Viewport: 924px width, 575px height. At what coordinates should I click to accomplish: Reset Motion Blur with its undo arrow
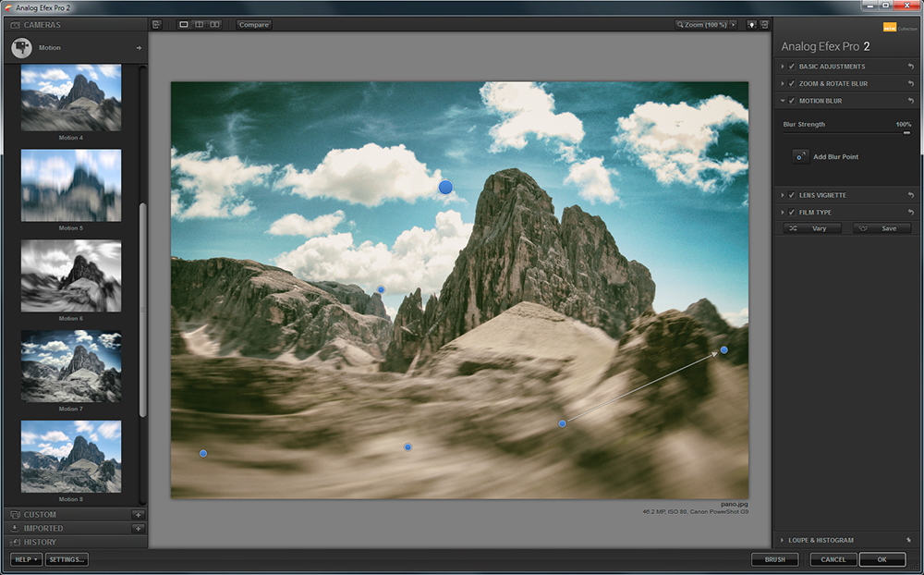[910, 101]
